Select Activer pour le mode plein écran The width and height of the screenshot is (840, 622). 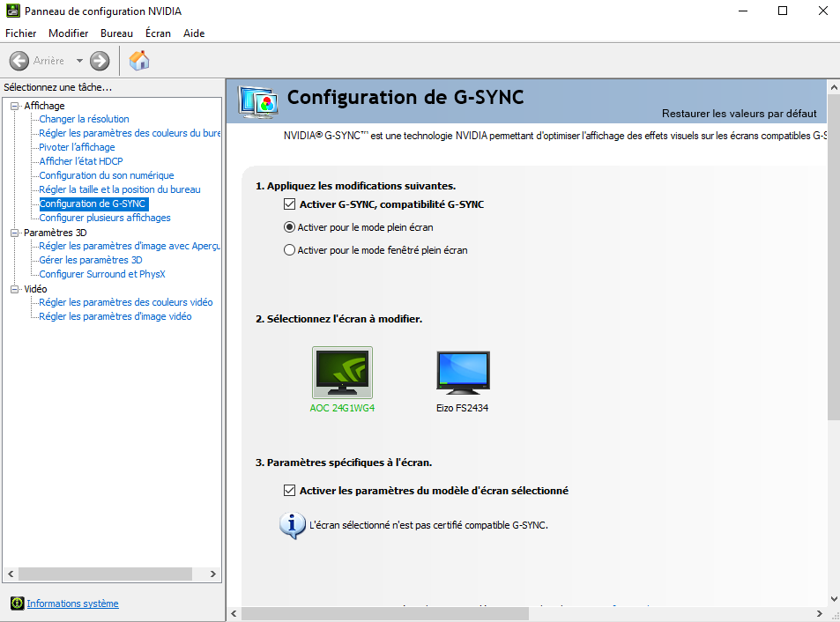coord(289,227)
